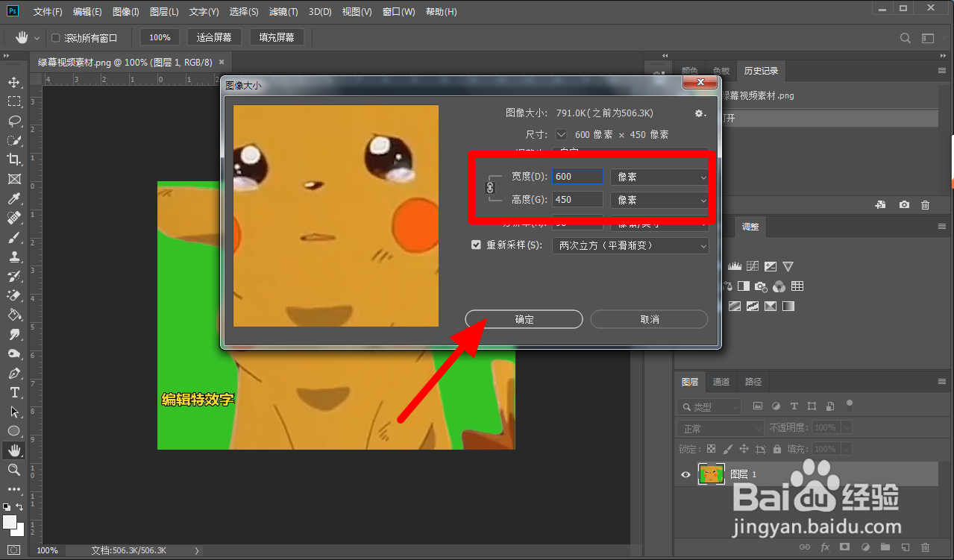Select the Pen tool
This screenshot has width=954, height=560.
click(14, 373)
